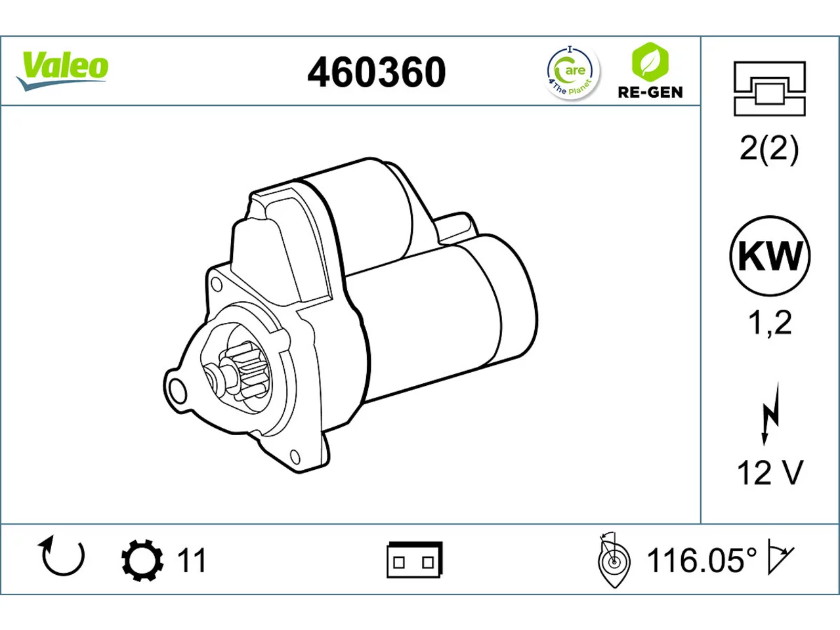
Task: Click the 1,2 kilowatt value
Action: 770,323
